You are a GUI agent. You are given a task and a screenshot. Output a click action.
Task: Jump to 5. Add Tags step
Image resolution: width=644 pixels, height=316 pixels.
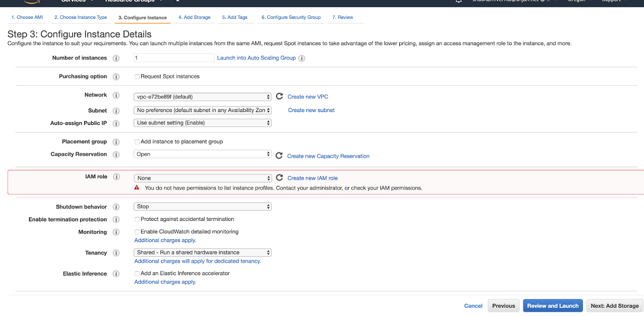(x=235, y=17)
